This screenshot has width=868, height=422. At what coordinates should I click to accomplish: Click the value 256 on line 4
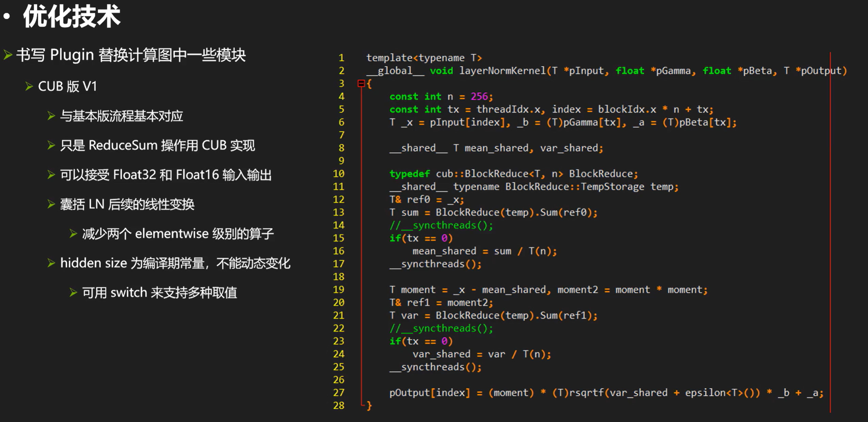tap(479, 97)
